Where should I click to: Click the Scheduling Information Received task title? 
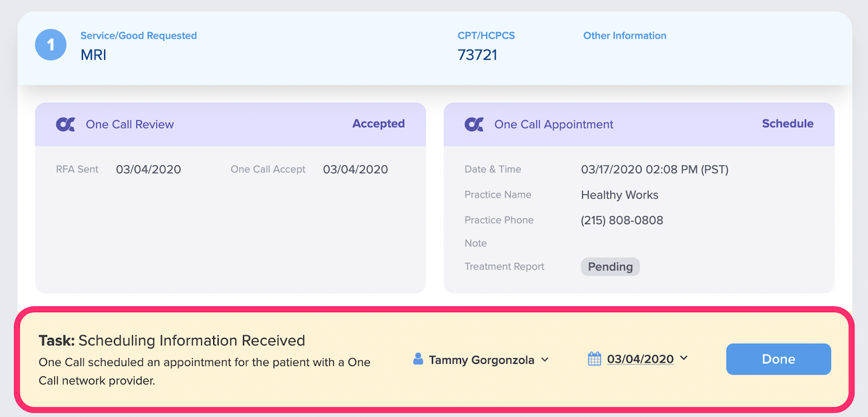tap(192, 340)
